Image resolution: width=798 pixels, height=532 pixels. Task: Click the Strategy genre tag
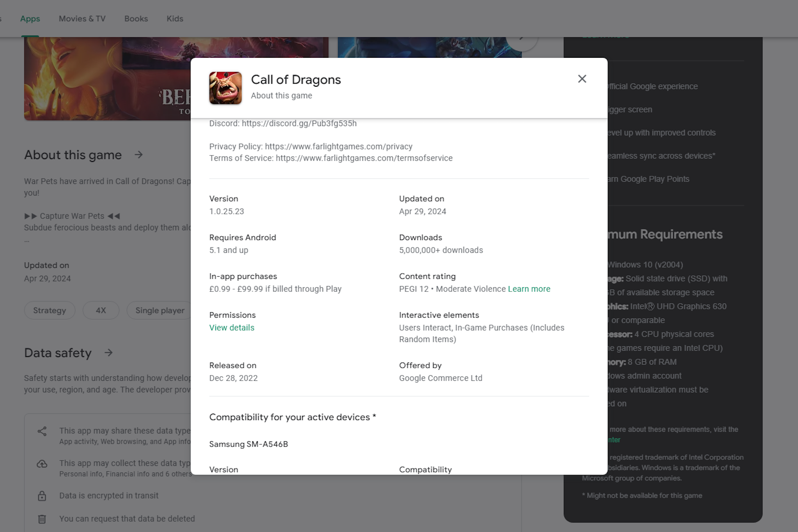49,310
